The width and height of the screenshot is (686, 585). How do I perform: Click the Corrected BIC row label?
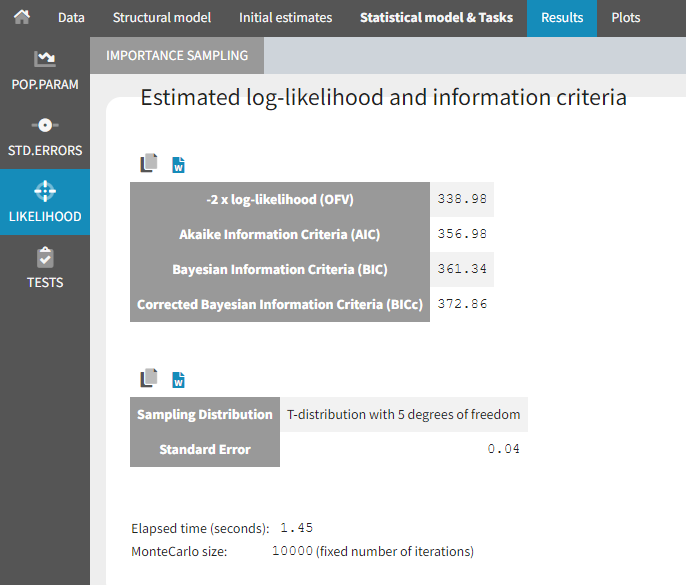pos(280,304)
